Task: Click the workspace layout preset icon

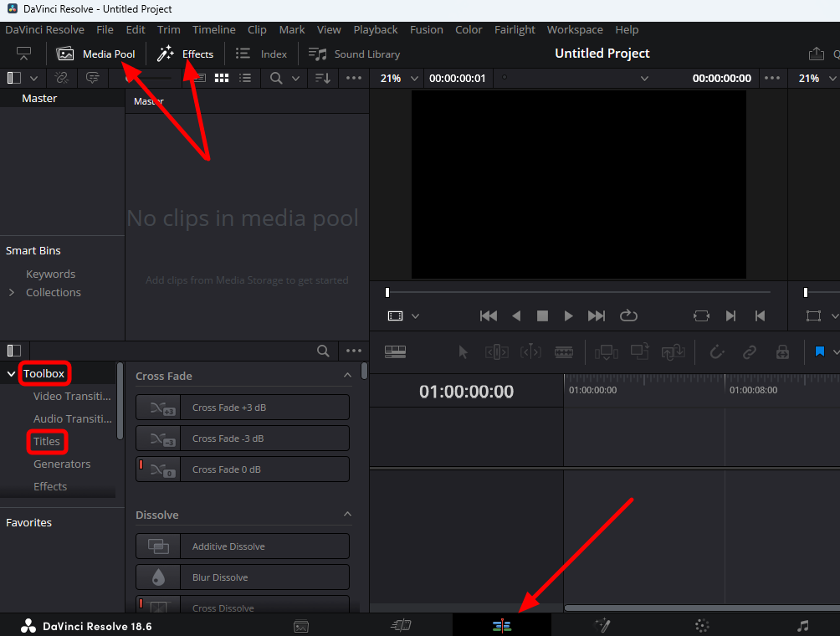Action: [23, 54]
